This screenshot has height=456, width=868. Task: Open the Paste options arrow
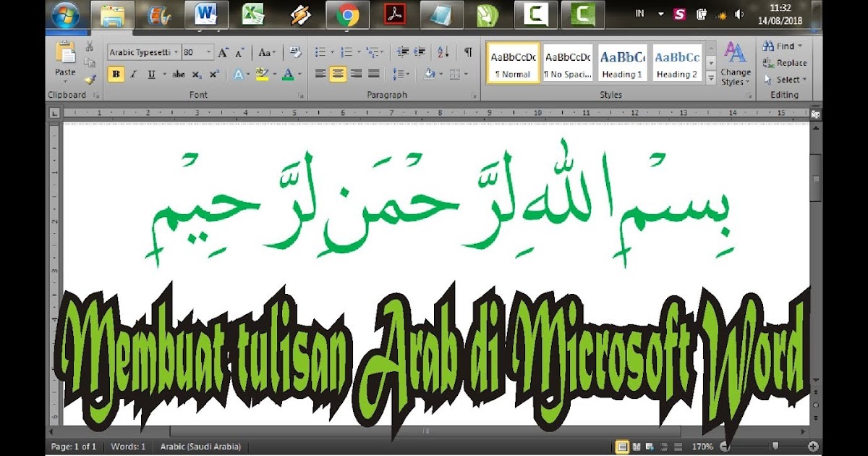pyautogui.click(x=65, y=81)
